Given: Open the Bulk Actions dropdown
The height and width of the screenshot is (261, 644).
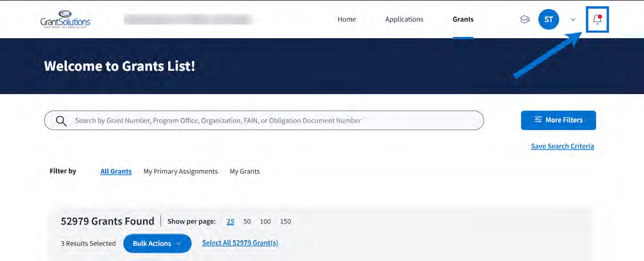Looking at the screenshot, I should click(157, 243).
